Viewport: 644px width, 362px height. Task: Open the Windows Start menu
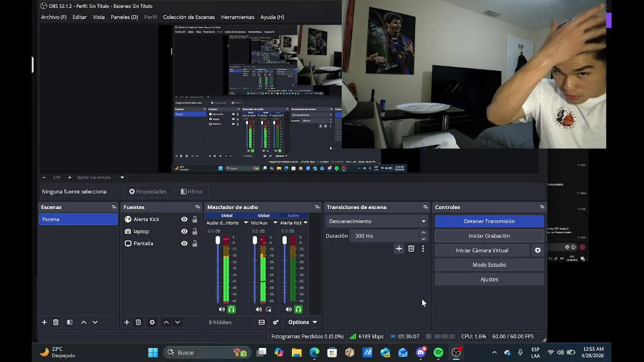point(153,352)
